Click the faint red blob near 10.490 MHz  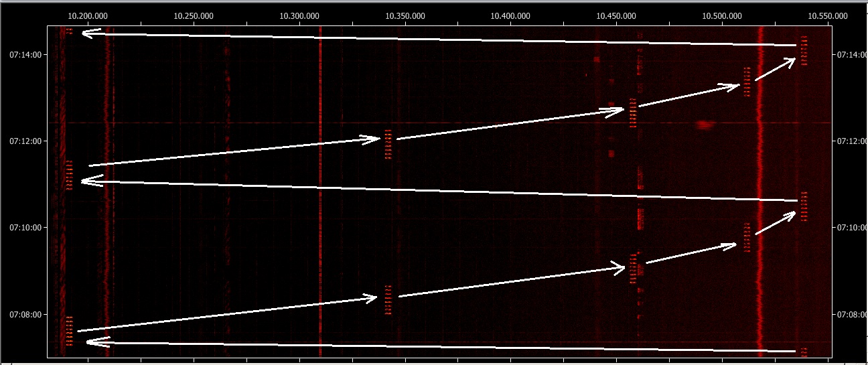tap(703, 124)
